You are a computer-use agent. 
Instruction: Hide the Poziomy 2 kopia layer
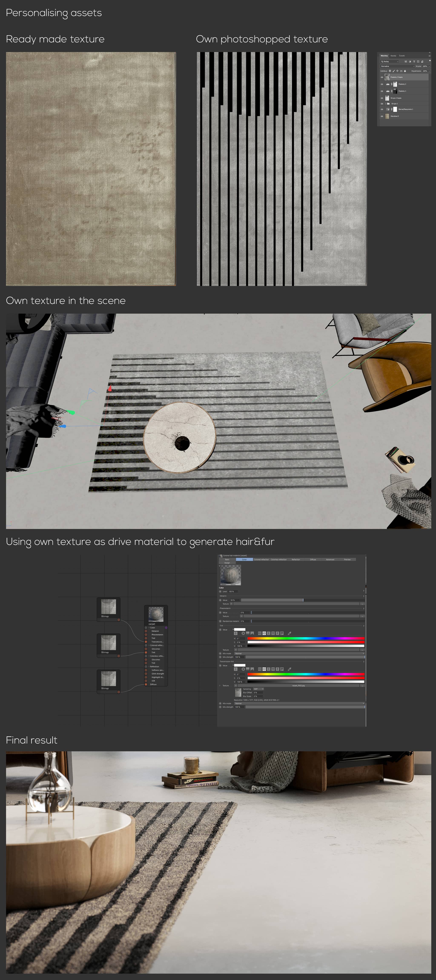point(382,77)
